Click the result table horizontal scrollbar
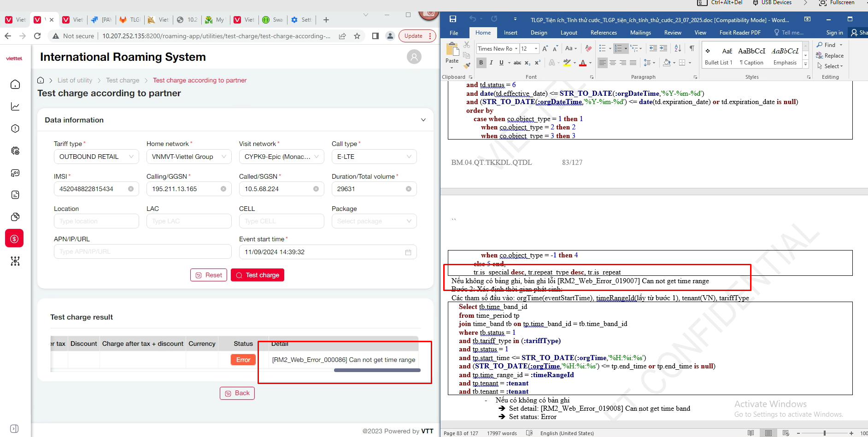Image resolution: width=868 pixels, height=437 pixels. coord(377,370)
